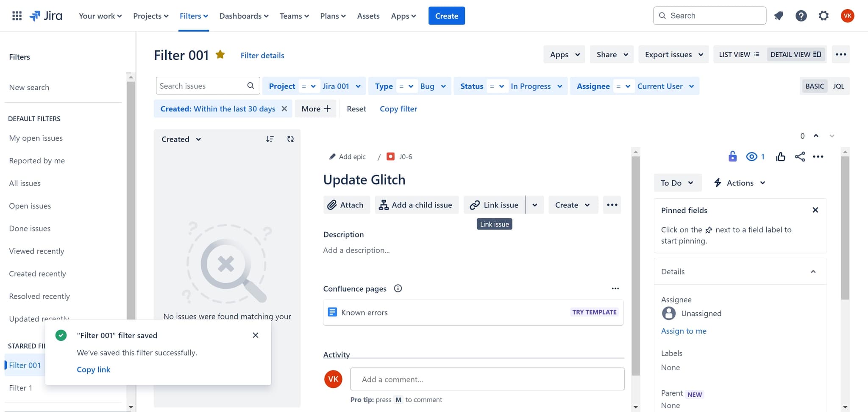Click the Add a comment field
The image size is (868, 412).
point(487,379)
